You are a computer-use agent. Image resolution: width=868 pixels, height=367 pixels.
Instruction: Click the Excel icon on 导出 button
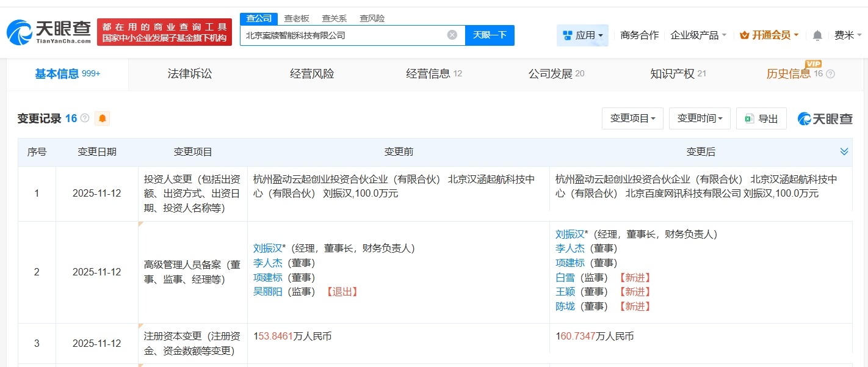click(x=748, y=118)
